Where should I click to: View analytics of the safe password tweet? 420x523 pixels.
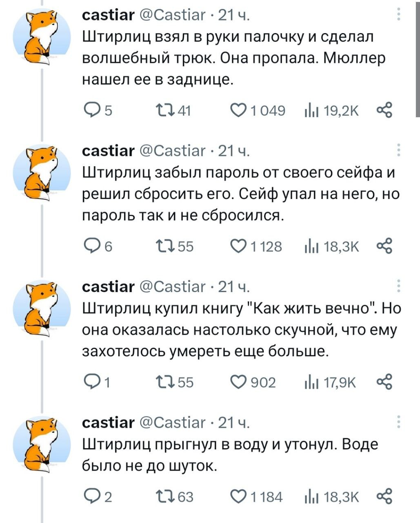pyautogui.click(x=311, y=246)
